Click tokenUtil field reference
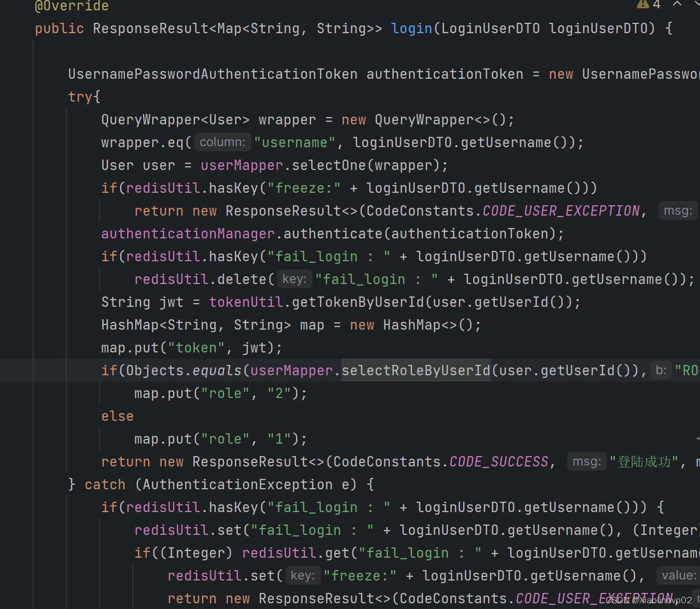This screenshot has width=700, height=609. tap(246, 302)
